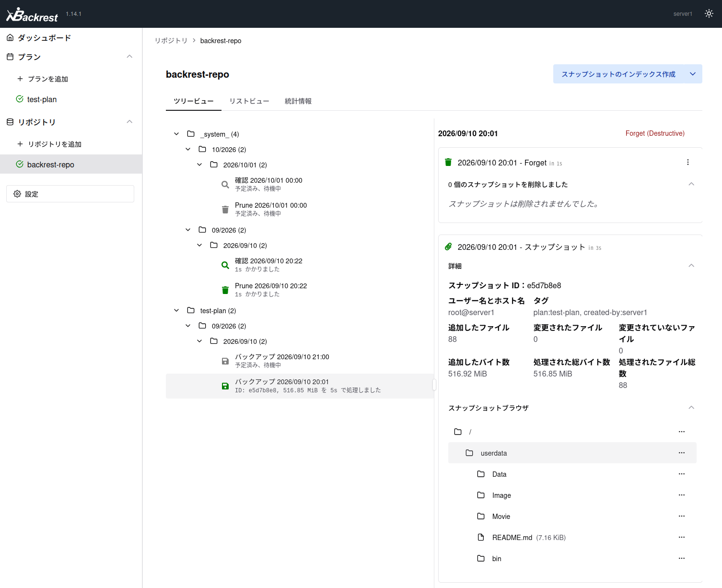The height and width of the screenshot is (588, 722).
Task: Click the Movie folder icon in snapshot browser
Action: (x=481, y=516)
